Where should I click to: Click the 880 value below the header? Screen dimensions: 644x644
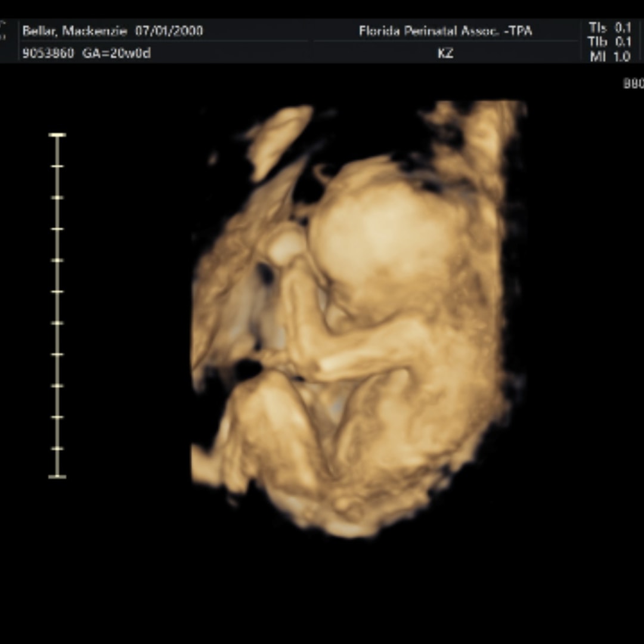coord(633,84)
